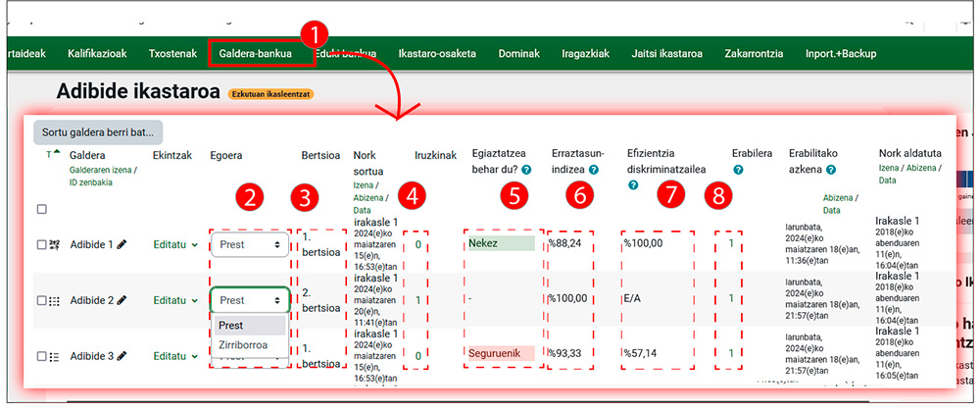Click the edit pencil beside Adibide 2
Screen dimensions: 980x412
122,300
